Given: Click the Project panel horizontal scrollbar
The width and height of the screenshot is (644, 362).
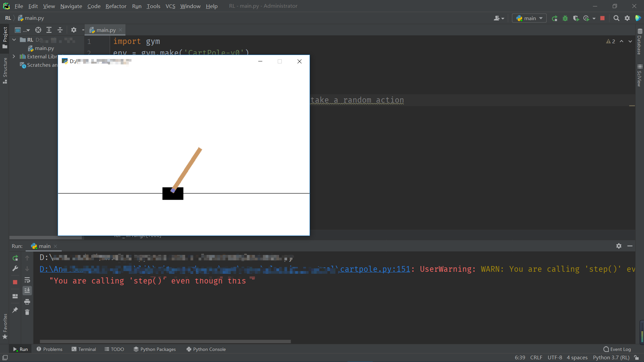Looking at the screenshot, I should click(x=46, y=238).
